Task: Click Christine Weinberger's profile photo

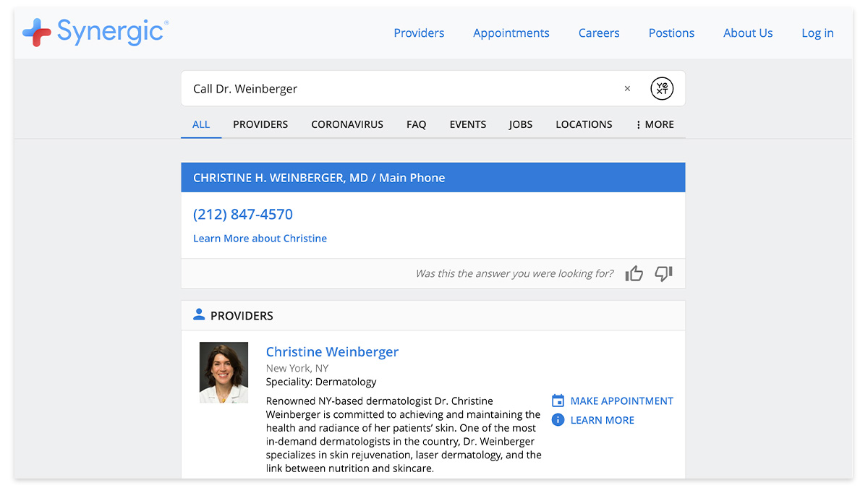Action: 224,372
